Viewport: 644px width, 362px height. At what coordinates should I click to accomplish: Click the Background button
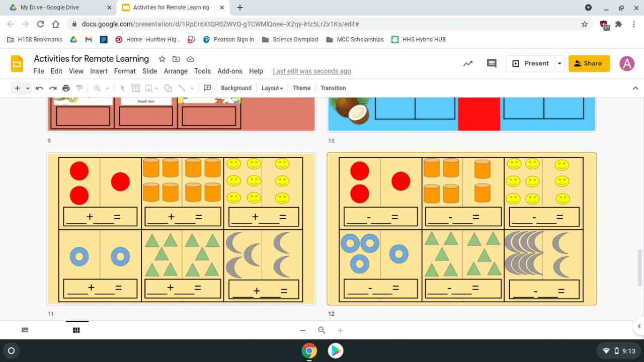(x=236, y=88)
